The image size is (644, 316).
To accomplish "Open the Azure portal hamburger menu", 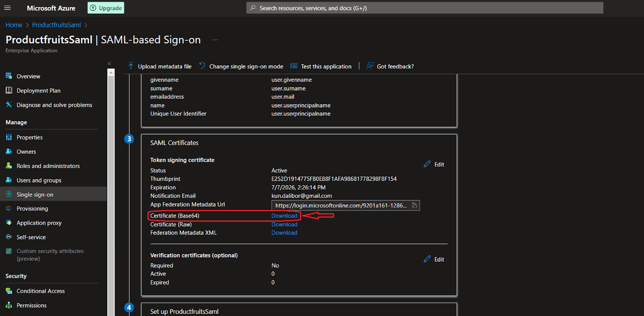I will [x=7, y=8].
